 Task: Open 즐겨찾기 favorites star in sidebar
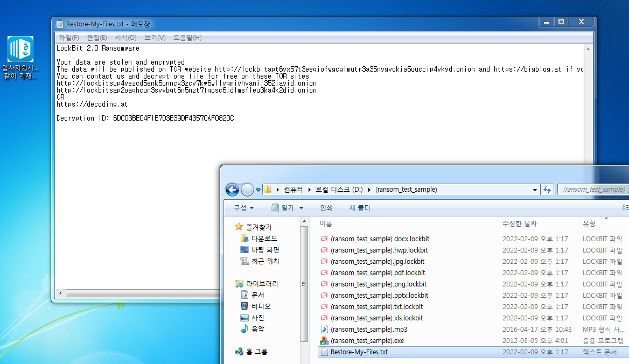coord(239,227)
